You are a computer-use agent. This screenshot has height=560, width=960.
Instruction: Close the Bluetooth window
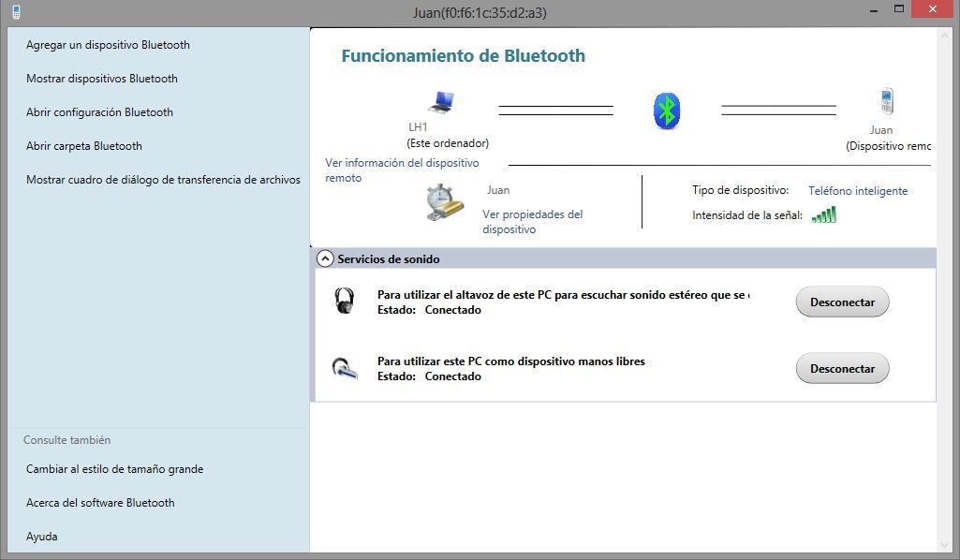coord(933,9)
